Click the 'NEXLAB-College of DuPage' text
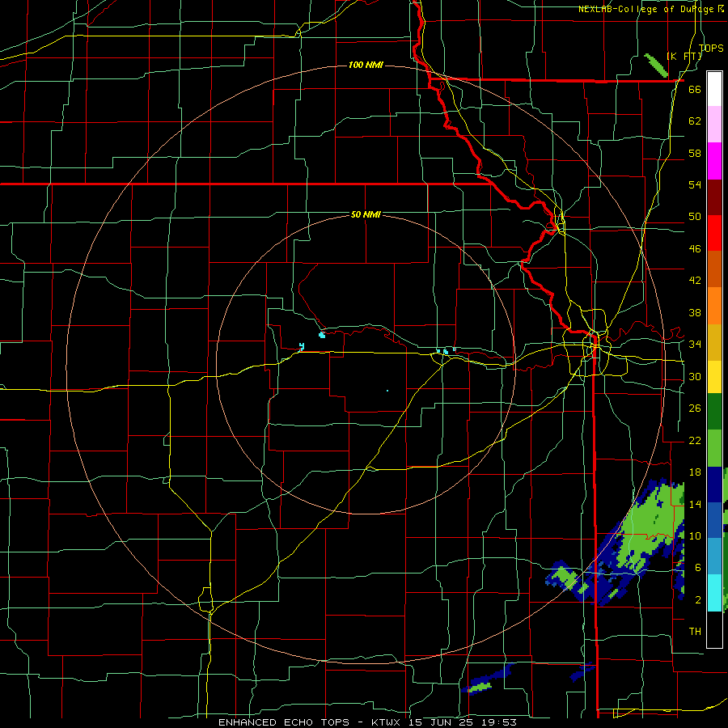 pos(647,9)
